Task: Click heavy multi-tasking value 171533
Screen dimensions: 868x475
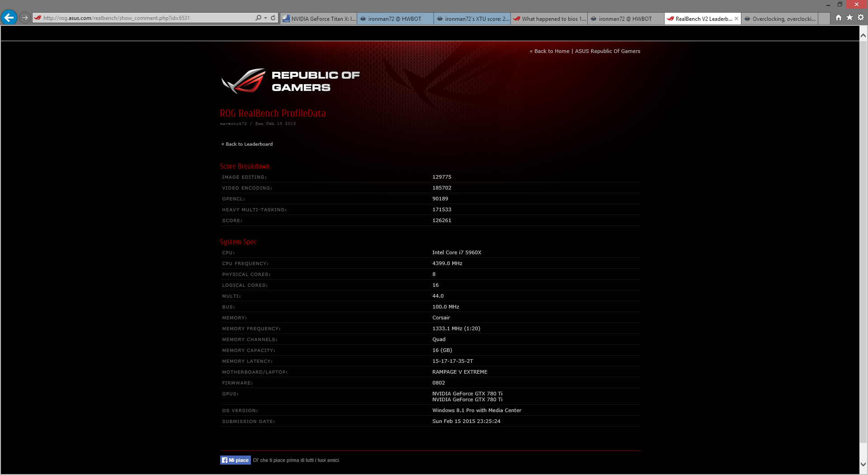Action: point(442,209)
